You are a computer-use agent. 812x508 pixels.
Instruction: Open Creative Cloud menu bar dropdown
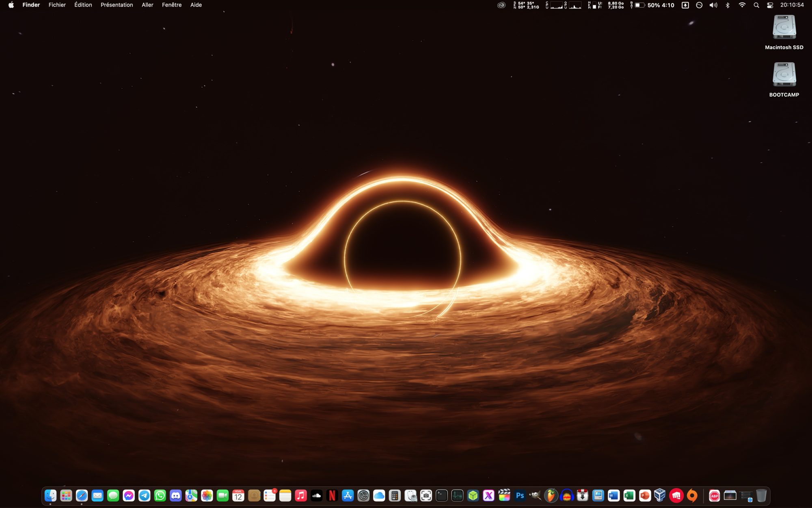tap(501, 5)
